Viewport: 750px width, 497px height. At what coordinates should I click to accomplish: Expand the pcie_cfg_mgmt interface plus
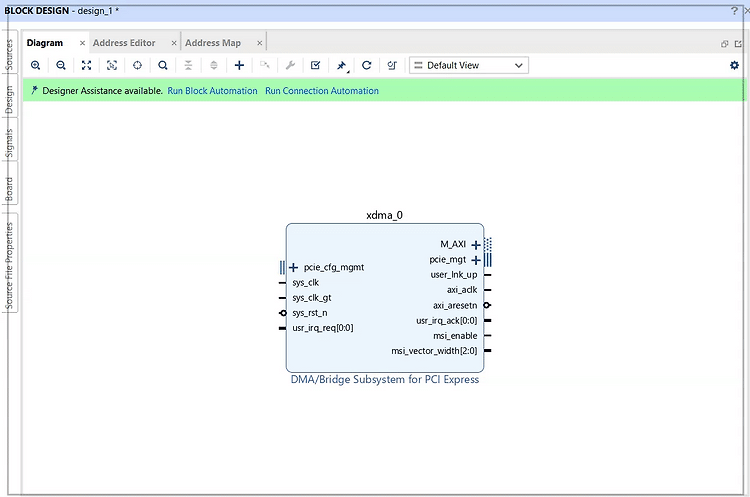coord(294,267)
